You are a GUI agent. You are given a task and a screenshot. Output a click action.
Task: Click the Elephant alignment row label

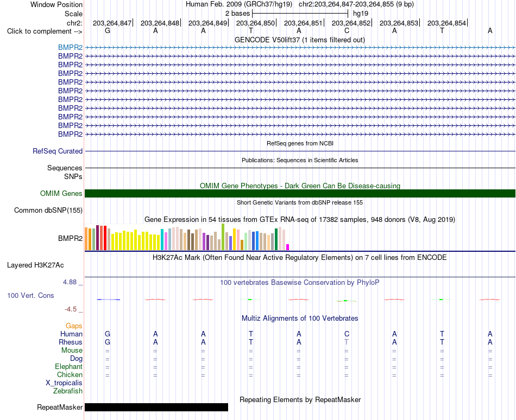pyautogui.click(x=69, y=367)
